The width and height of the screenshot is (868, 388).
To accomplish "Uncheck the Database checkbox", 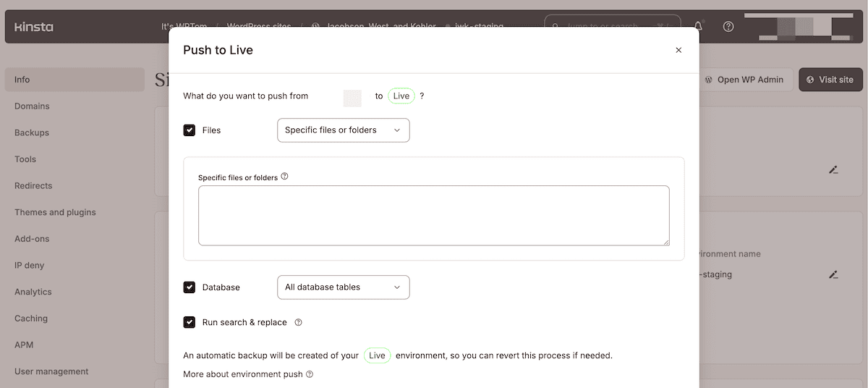I will 190,287.
